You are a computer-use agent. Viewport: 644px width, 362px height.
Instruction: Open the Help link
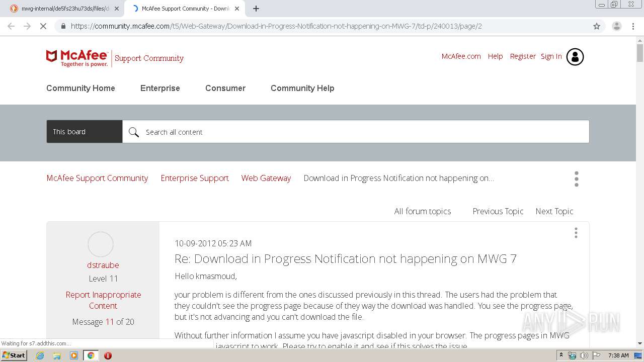(x=495, y=56)
